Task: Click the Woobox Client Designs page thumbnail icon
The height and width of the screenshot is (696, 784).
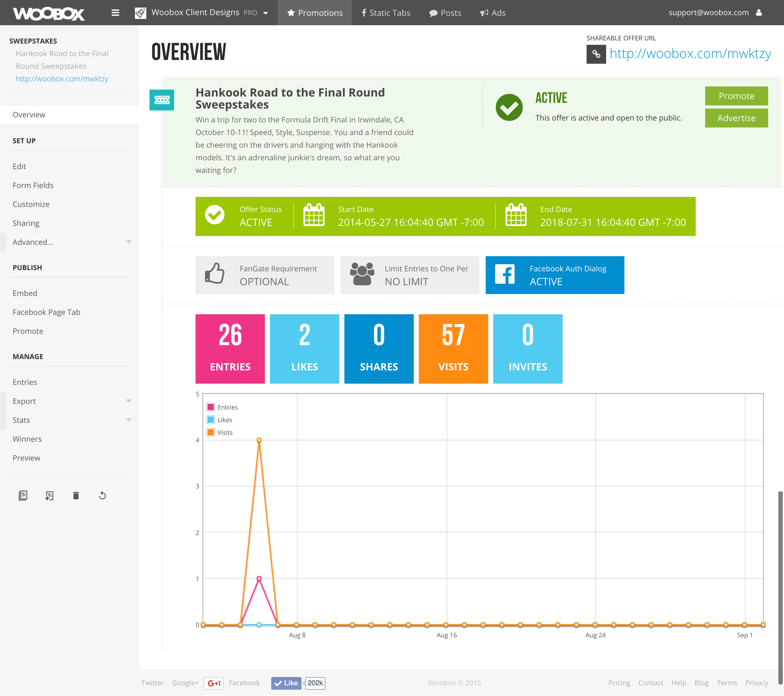Action: pos(140,13)
